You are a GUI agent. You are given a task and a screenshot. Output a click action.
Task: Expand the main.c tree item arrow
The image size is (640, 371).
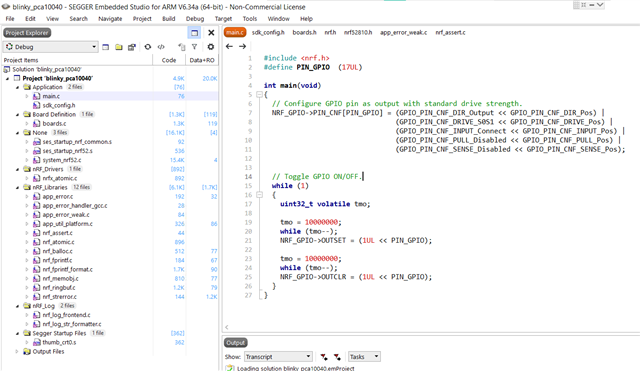tap(27, 96)
